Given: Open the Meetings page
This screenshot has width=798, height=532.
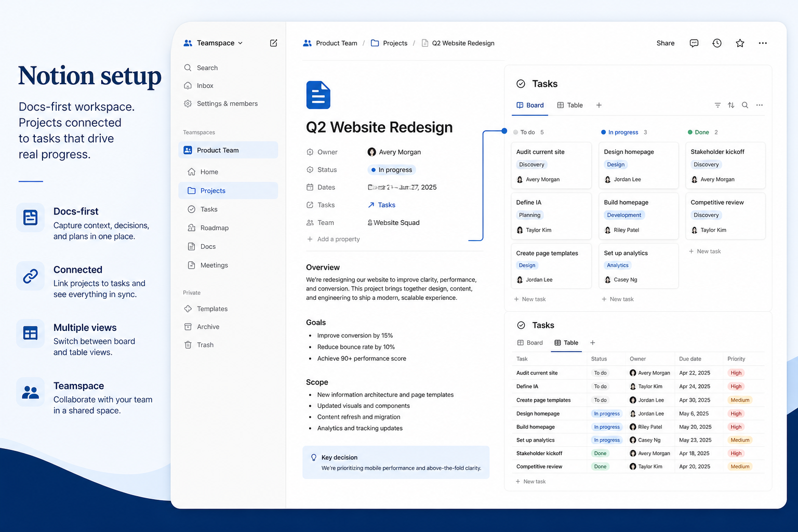Looking at the screenshot, I should (x=208, y=265).
